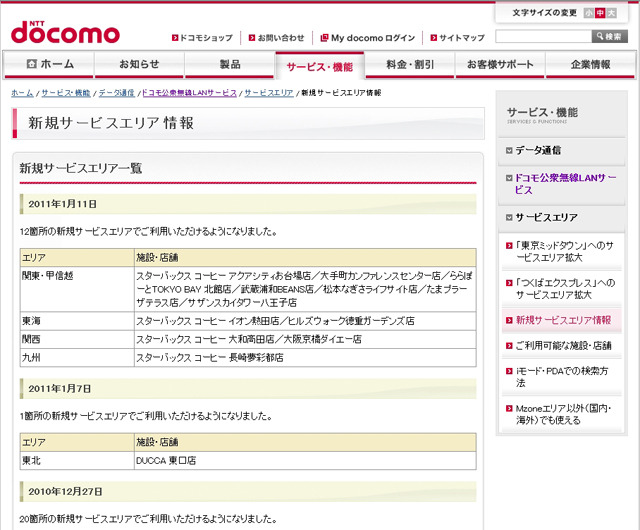Screen dimensions: 640x530
Task: Open Mzoneエリア以外(国内・海外)でも使える link
Action: [563, 414]
